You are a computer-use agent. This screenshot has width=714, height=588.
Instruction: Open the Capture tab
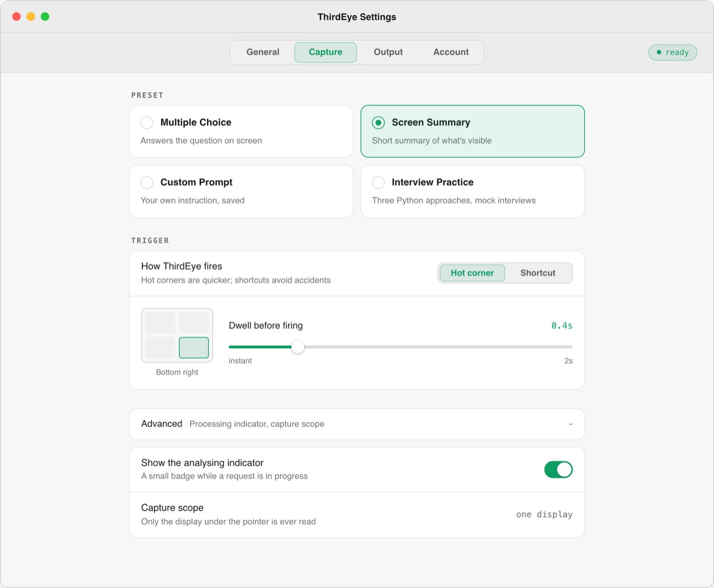(x=325, y=52)
